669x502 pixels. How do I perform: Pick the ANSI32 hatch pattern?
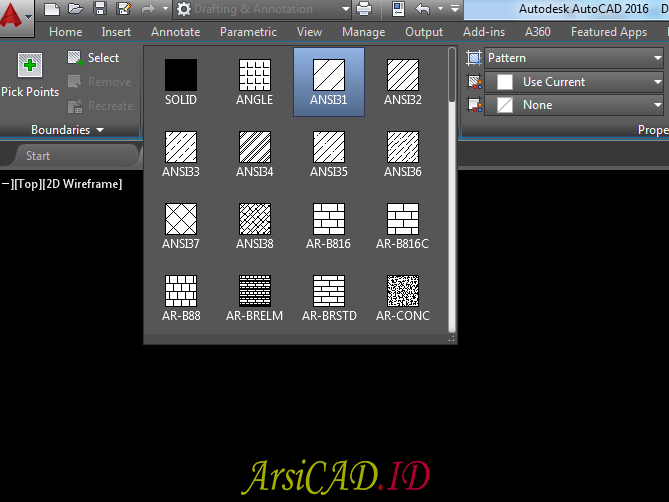point(403,82)
